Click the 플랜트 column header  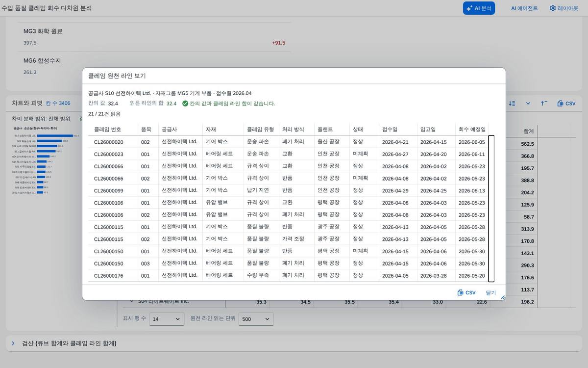(332, 130)
